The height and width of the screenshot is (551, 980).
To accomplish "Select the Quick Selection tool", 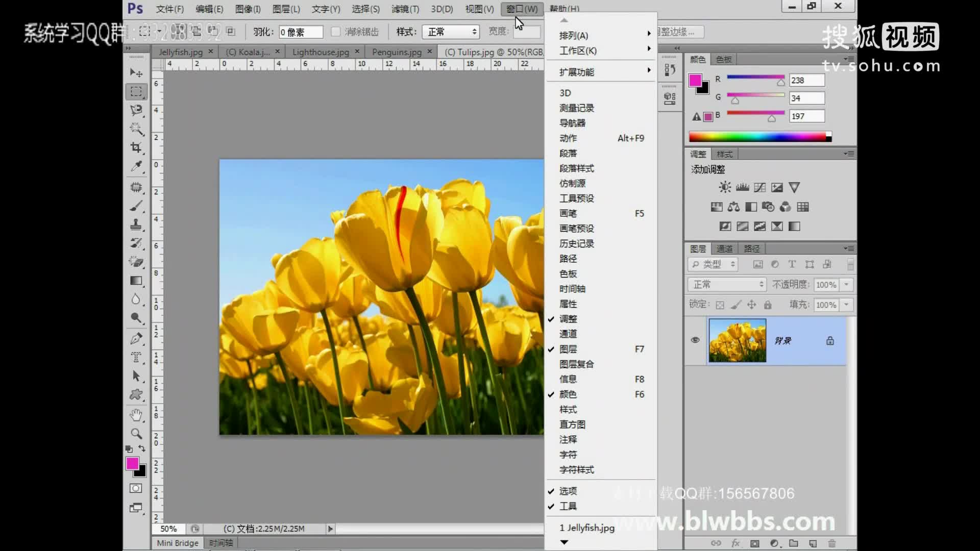I will pos(136,129).
